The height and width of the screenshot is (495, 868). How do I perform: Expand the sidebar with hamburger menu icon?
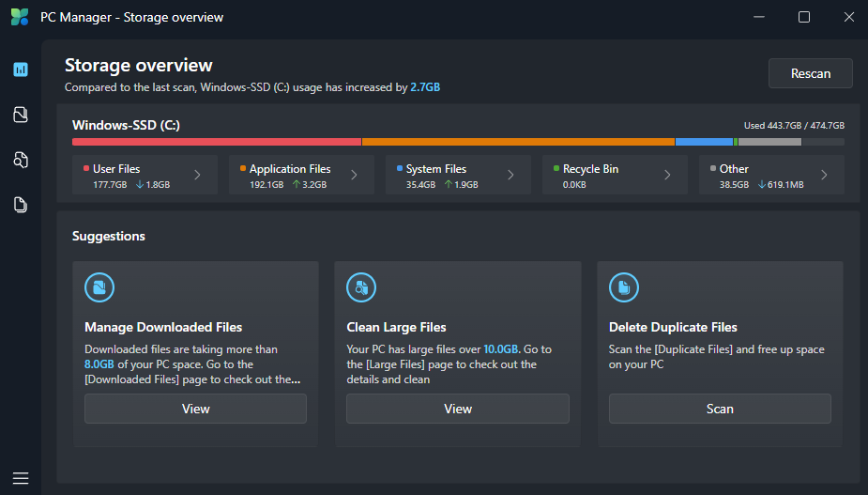21,478
